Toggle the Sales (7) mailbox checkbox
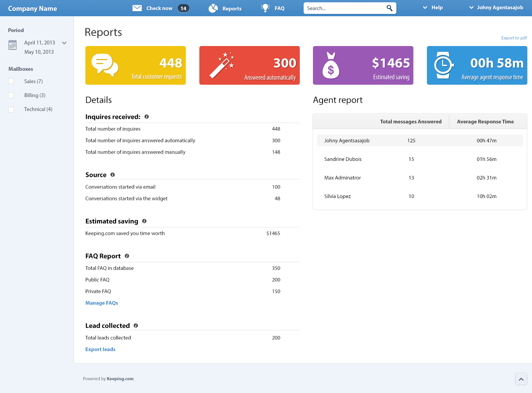This screenshot has width=532, height=393. tap(11, 81)
